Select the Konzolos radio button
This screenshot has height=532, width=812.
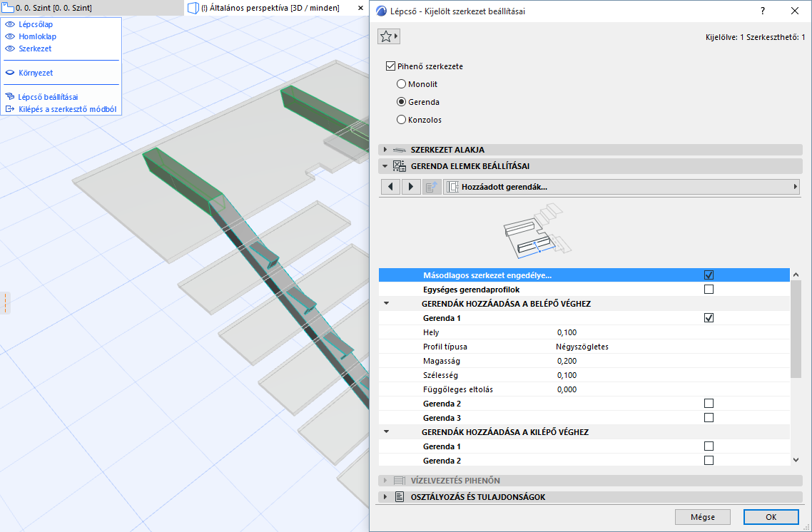401,120
